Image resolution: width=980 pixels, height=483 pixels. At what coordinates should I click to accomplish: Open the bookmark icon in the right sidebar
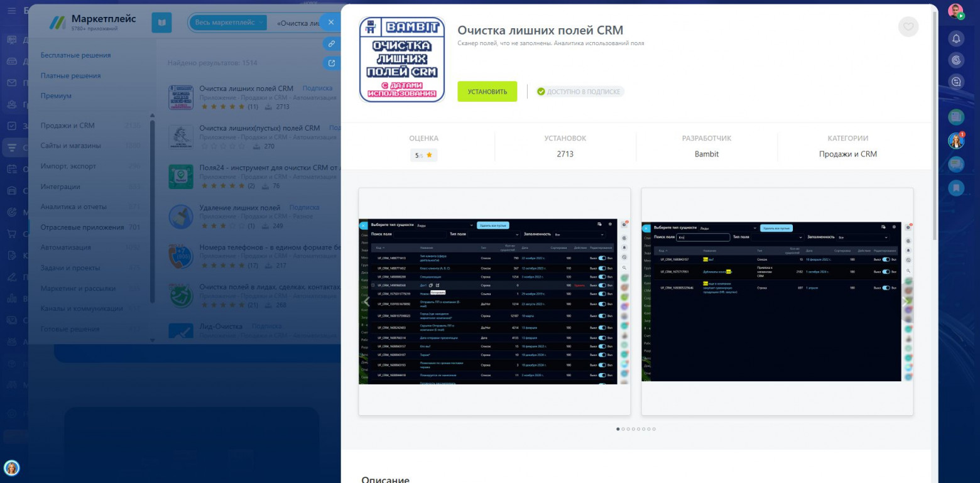pyautogui.click(x=956, y=187)
